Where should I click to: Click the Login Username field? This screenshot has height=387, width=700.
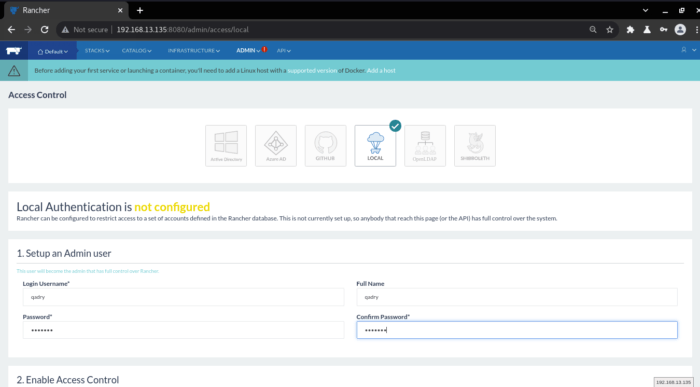[183, 297]
